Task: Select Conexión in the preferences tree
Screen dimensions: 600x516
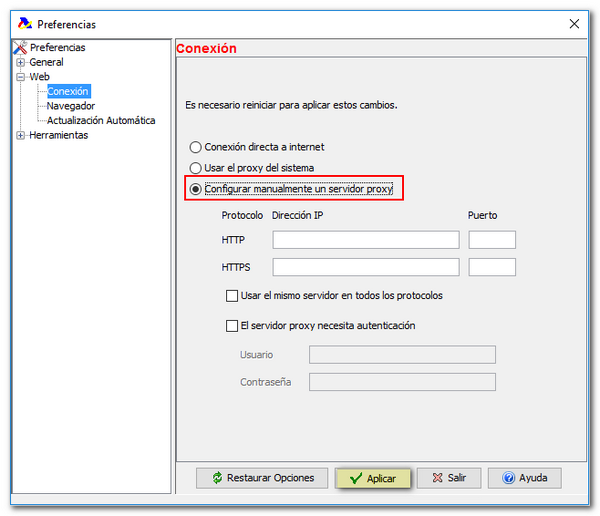Action: [x=68, y=91]
